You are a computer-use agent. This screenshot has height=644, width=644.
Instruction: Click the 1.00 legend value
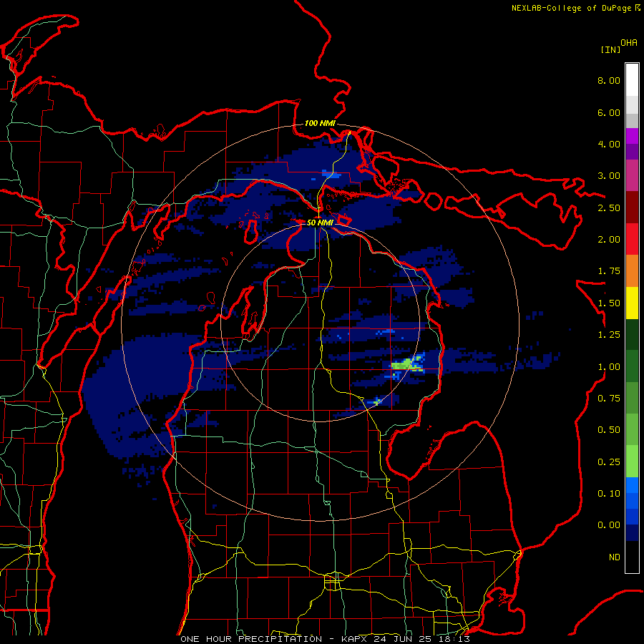click(x=609, y=367)
